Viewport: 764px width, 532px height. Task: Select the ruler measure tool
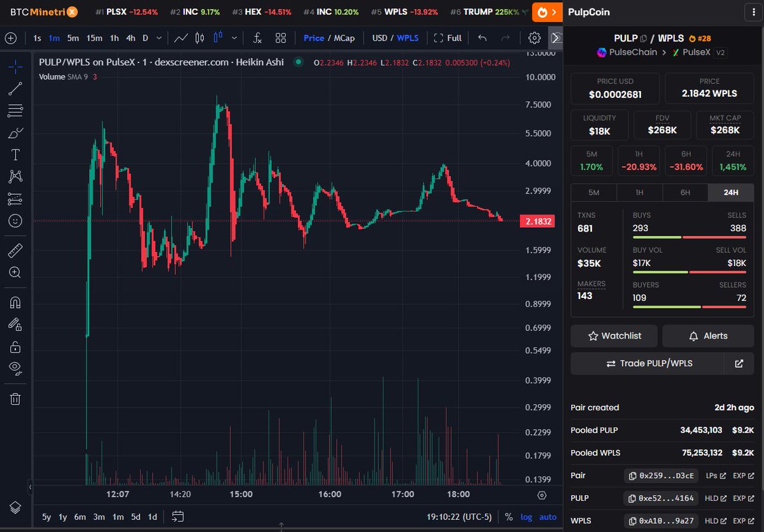pyautogui.click(x=15, y=250)
